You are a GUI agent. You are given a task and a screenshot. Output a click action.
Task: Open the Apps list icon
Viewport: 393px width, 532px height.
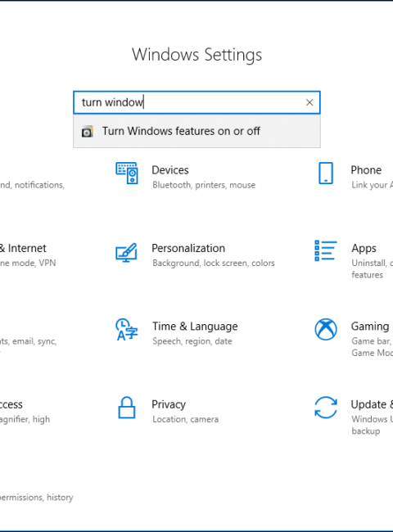[326, 250]
